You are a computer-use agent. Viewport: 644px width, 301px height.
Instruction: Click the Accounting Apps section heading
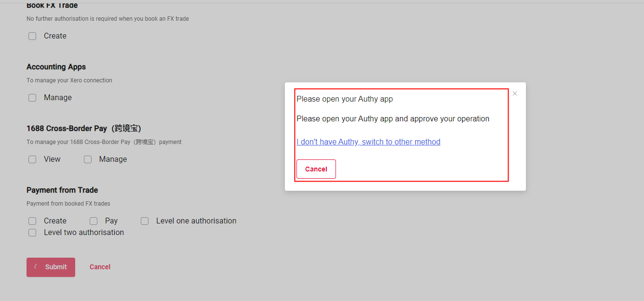tap(56, 67)
